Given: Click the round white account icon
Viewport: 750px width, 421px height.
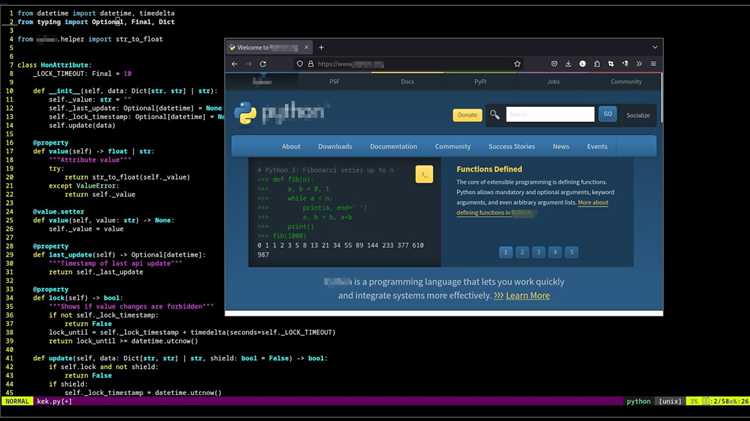Looking at the screenshot, I should pos(583,64).
